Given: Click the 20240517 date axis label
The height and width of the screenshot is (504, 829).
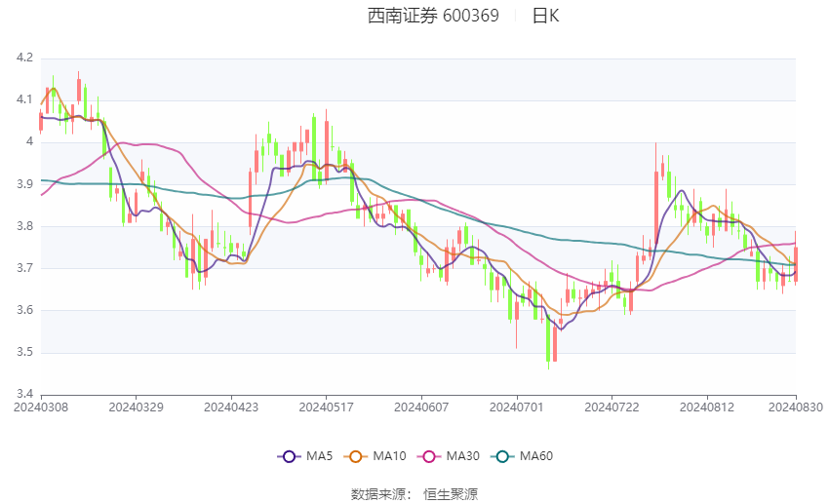Looking at the screenshot, I should [x=326, y=407].
